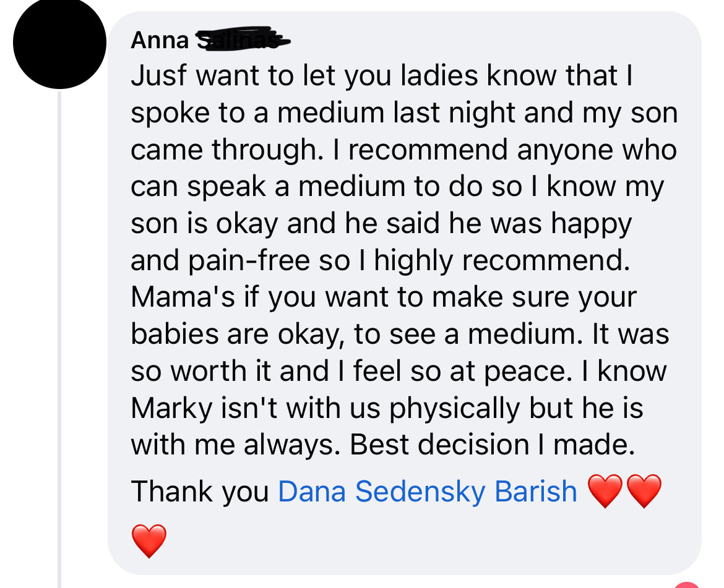Click the second heart after Barish

(644, 492)
